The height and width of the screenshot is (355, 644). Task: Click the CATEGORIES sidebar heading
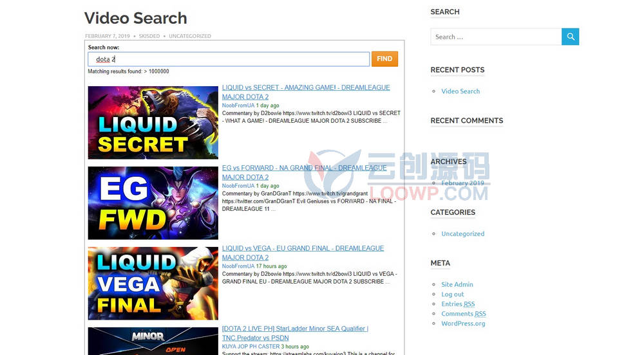453,212
